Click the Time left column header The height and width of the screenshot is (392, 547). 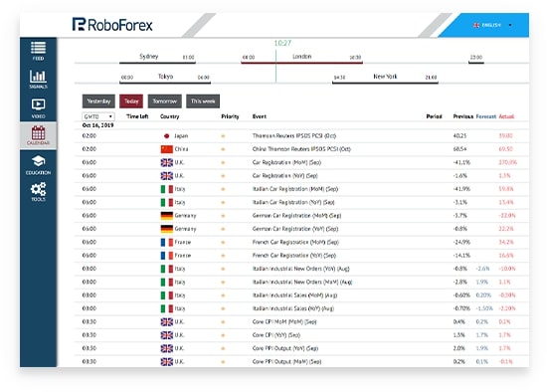pos(137,116)
